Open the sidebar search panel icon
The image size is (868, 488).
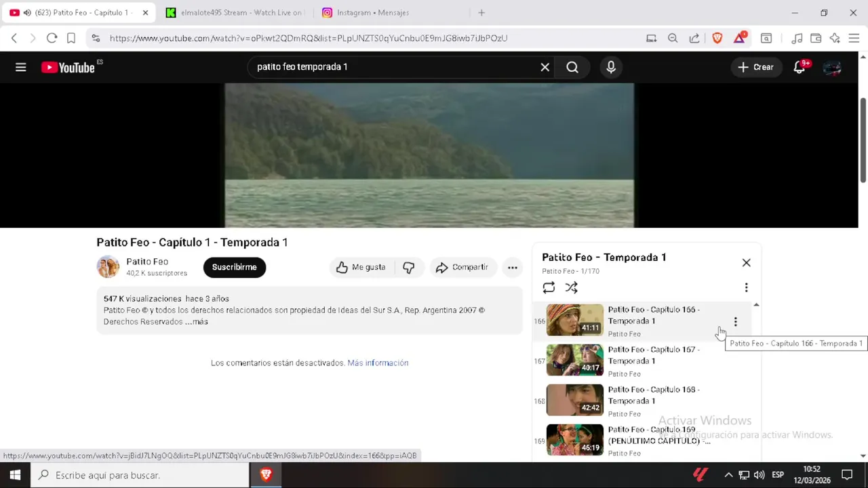coord(766,38)
